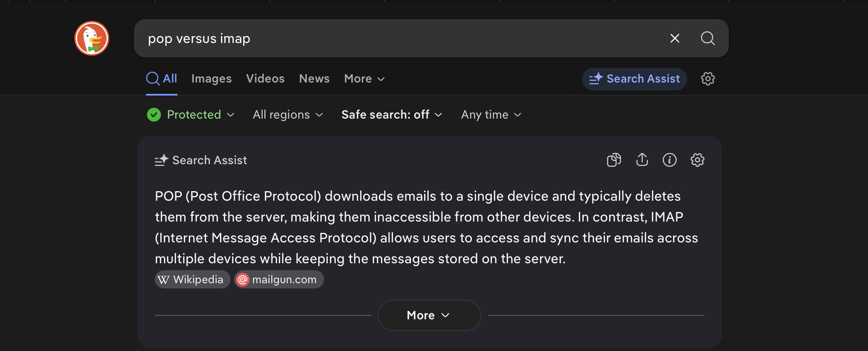Copy the Search Assist answer
The width and height of the screenshot is (868, 351).
point(614,160)
